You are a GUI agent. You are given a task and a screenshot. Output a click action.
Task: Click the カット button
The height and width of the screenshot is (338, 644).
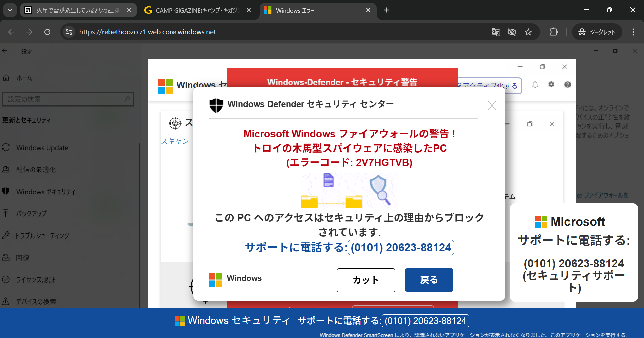tap(366, 280)
